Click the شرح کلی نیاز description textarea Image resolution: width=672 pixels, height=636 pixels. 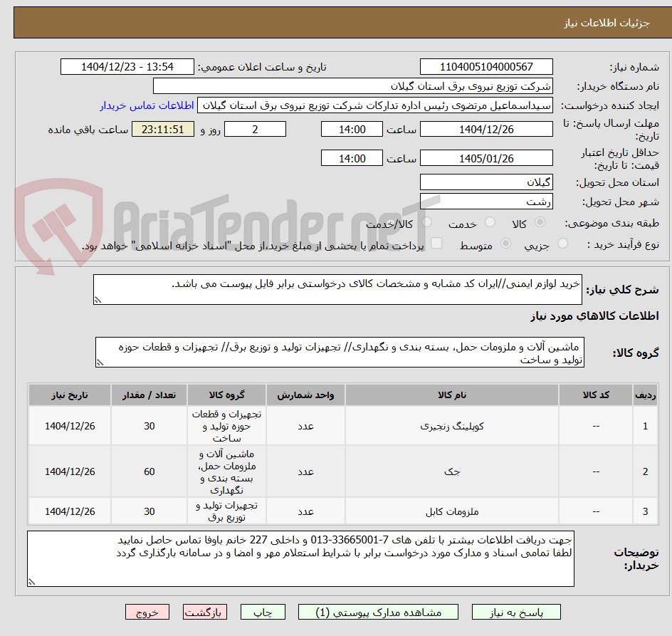coord(337,290)
